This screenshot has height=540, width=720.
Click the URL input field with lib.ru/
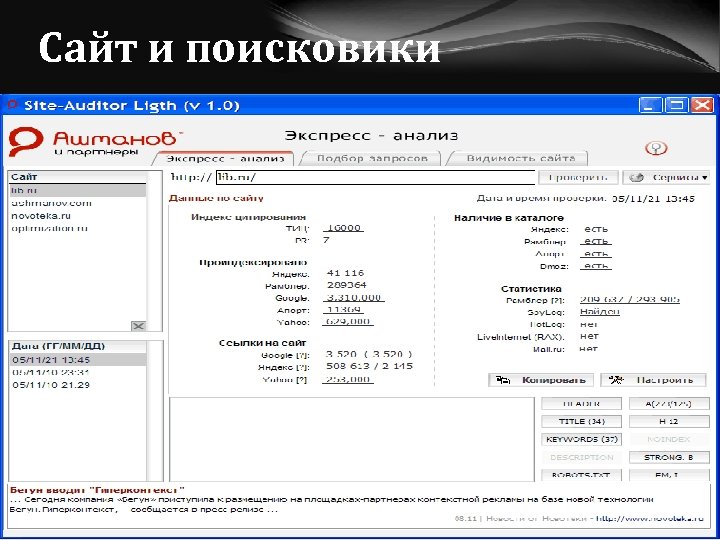click(x=376, y=177)
